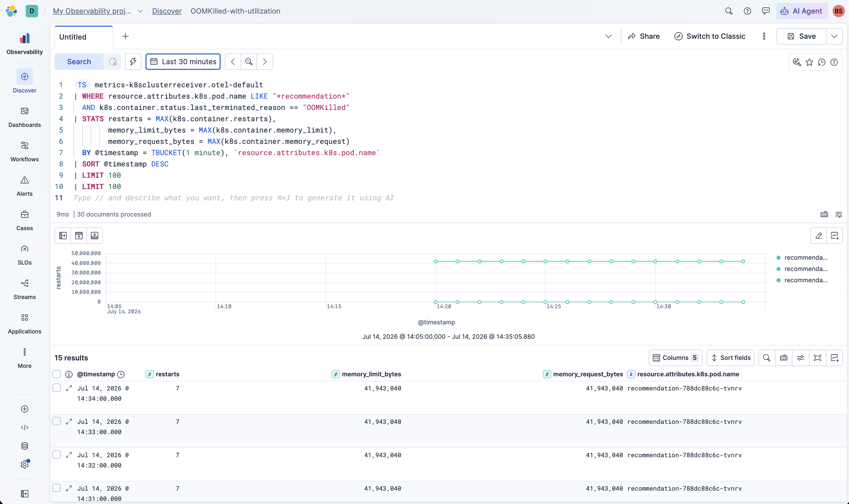
Task: Hide the chart panel
Action: [x=79, y=235]
